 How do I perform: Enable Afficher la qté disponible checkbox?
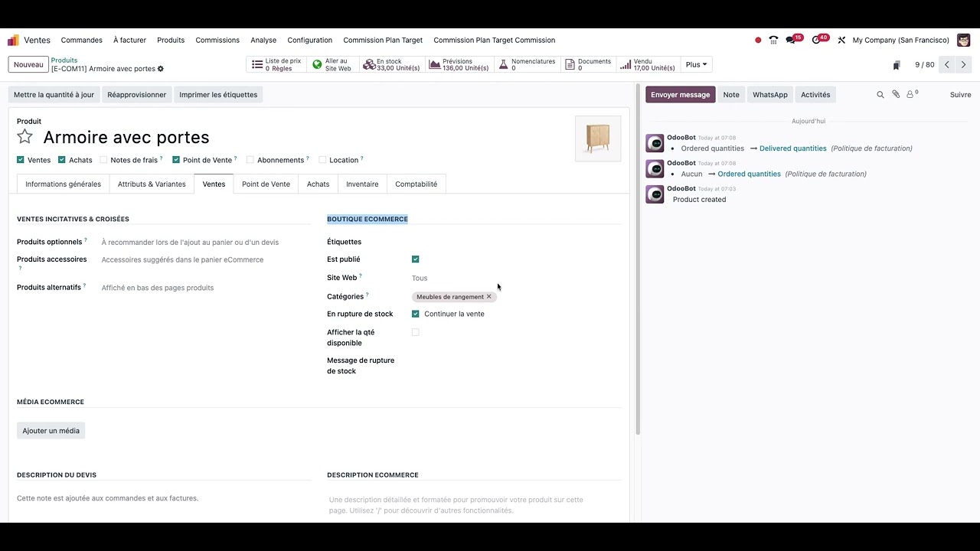coord(416,332)
